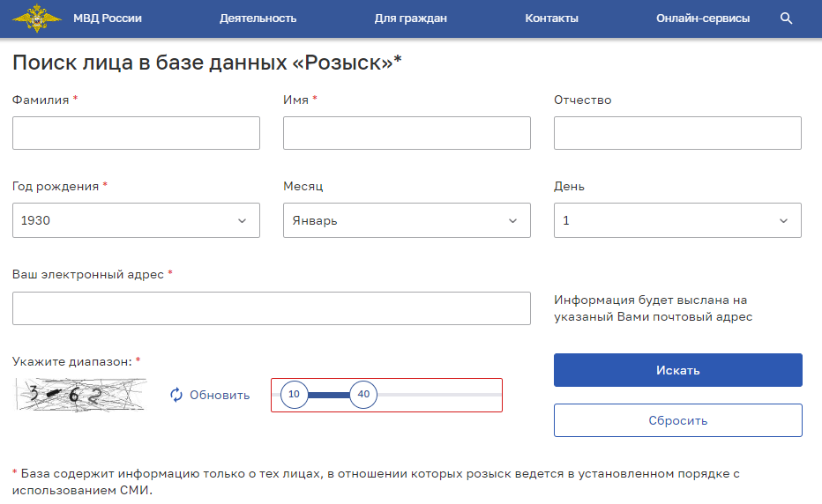Image resolution: width=822 pixels, height=504 pixels.
Task: Open Онлайн-сервисы menu item
Action: click(703, 19)
